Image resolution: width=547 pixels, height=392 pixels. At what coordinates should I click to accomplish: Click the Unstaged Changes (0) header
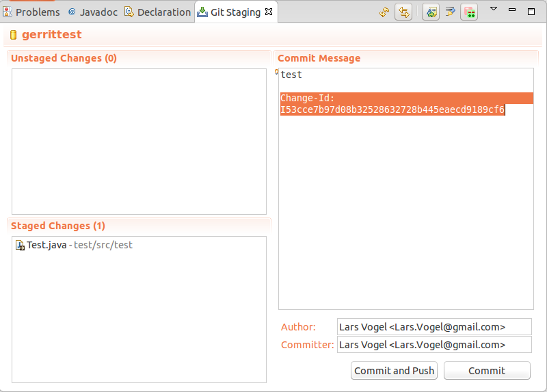(x=64, y=58)
